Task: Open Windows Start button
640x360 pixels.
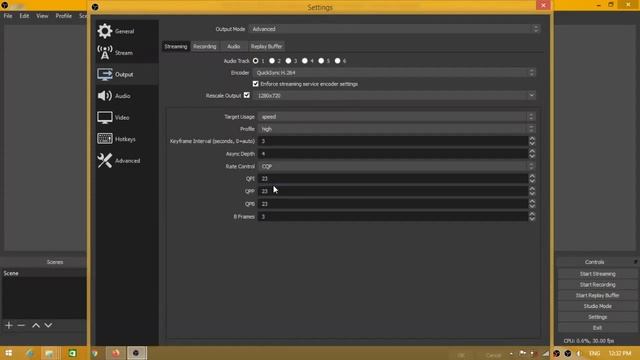Action: [x=9, y=353]
